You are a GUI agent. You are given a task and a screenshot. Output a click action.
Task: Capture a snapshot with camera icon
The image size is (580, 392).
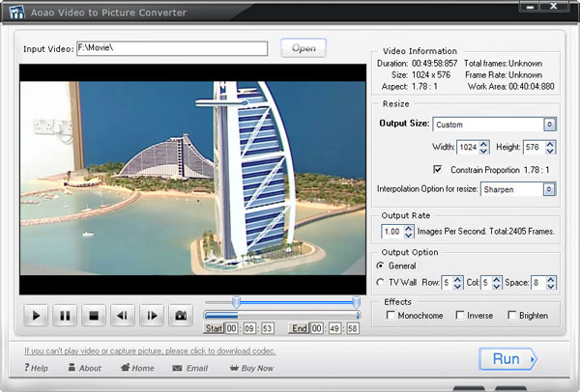(181, 316)
